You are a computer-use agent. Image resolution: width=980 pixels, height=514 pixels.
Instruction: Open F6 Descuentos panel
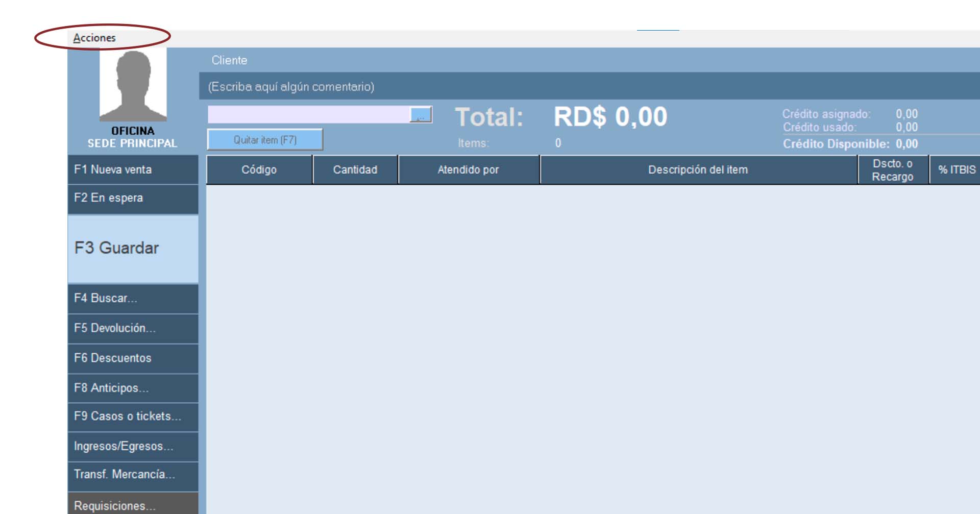[x=133, y=358]
